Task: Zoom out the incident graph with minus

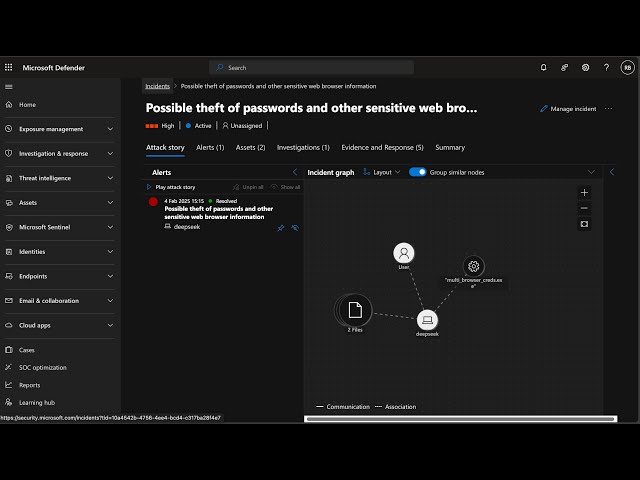Action: pos(584,208)
